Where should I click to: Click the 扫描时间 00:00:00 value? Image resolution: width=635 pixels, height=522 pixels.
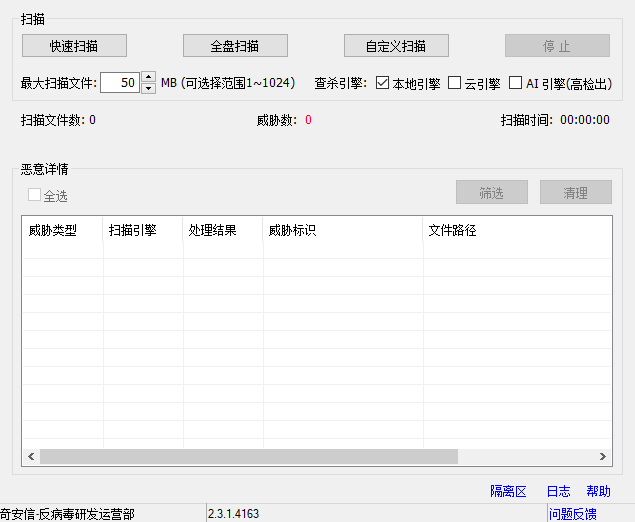(x=584, y=120)
